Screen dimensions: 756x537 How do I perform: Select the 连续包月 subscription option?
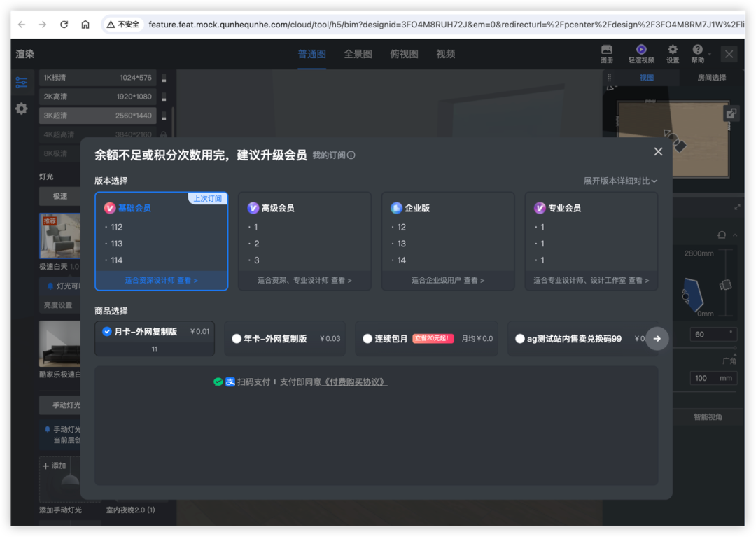[427, 338]
